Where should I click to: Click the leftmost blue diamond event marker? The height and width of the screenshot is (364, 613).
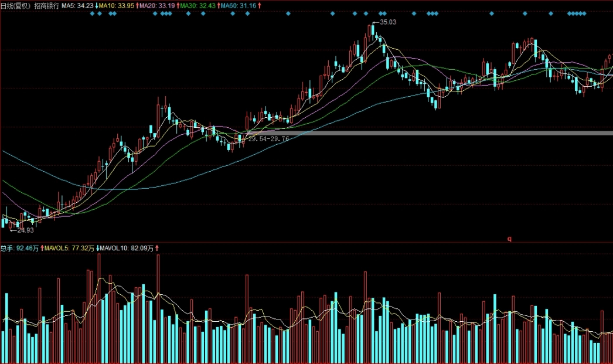point(92,13)
